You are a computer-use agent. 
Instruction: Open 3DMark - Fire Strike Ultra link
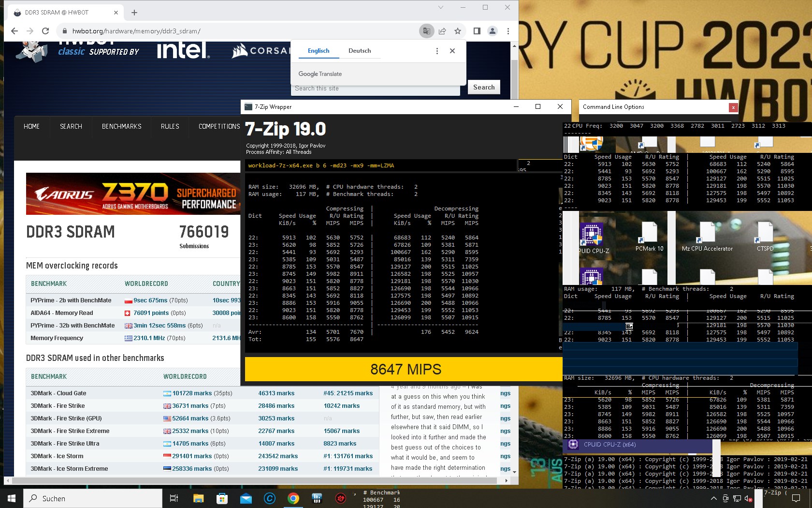[65, 444]
